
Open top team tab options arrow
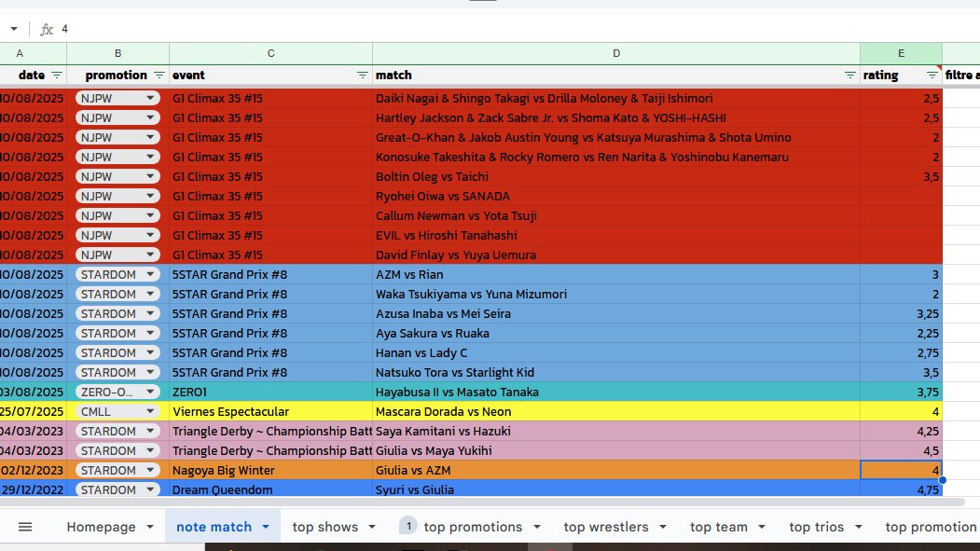pyautogui.click(x=761, y=527)
